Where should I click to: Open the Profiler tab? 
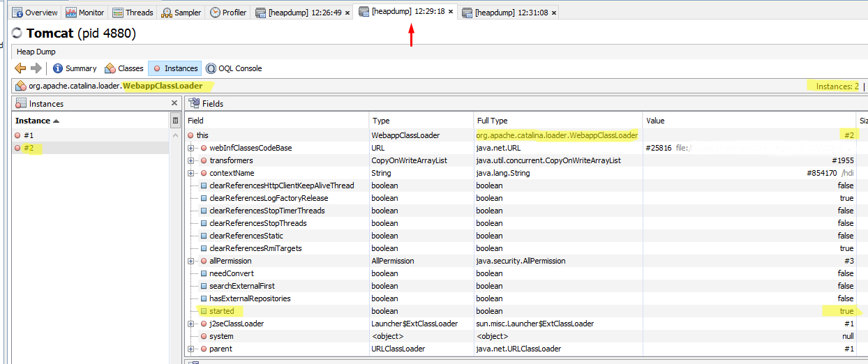(x=229, y=13)
